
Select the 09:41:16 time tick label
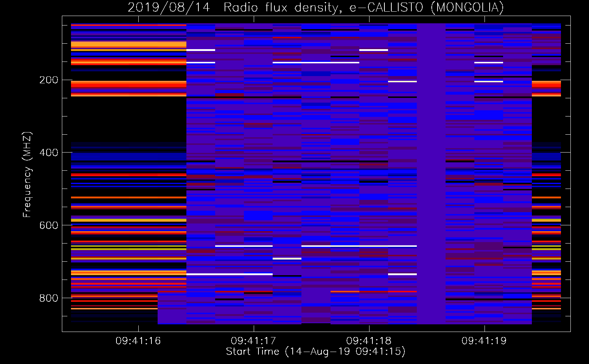(x=138, y=341)
